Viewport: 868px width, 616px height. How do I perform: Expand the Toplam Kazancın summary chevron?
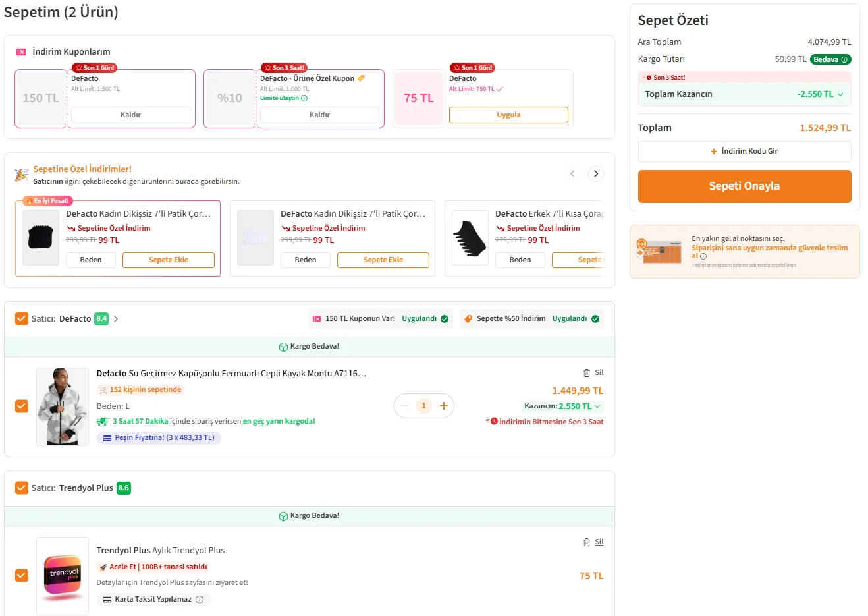pyautogui.click(x=840, y=94)
